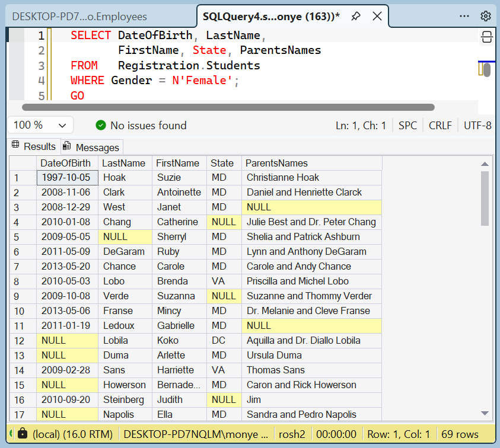Select the SQLQuery4.s...onye (163) tab

(271, 16)
